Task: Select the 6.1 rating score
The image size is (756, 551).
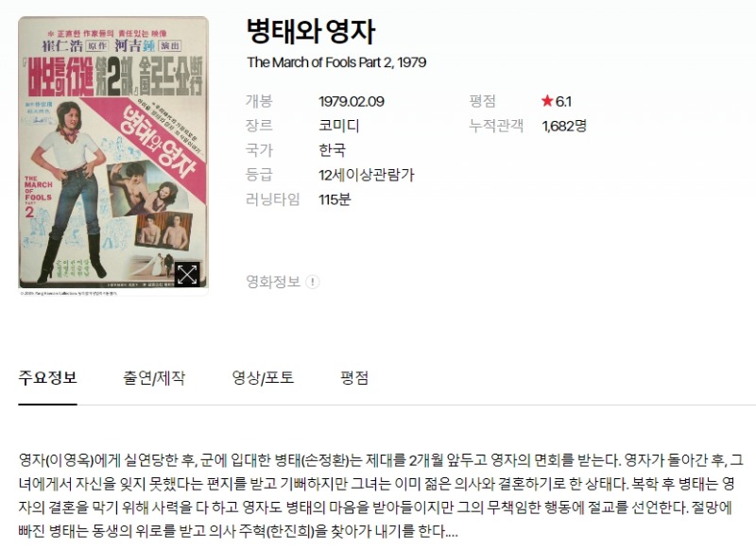Action: point(563,101)
